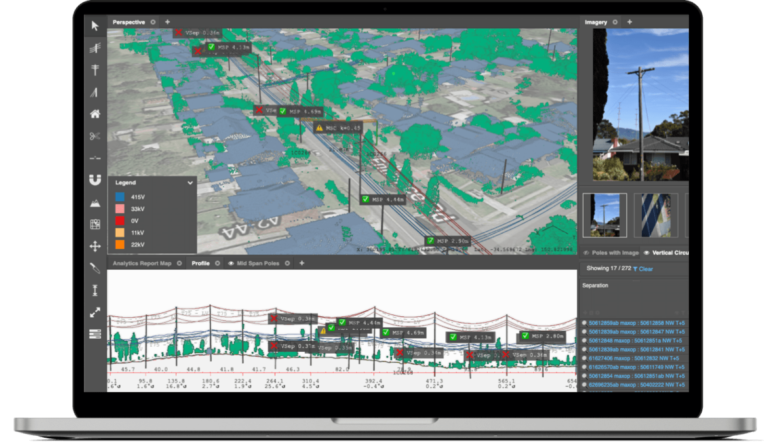
Task: Select the arrow pointer tool
Action: [95, 25]
